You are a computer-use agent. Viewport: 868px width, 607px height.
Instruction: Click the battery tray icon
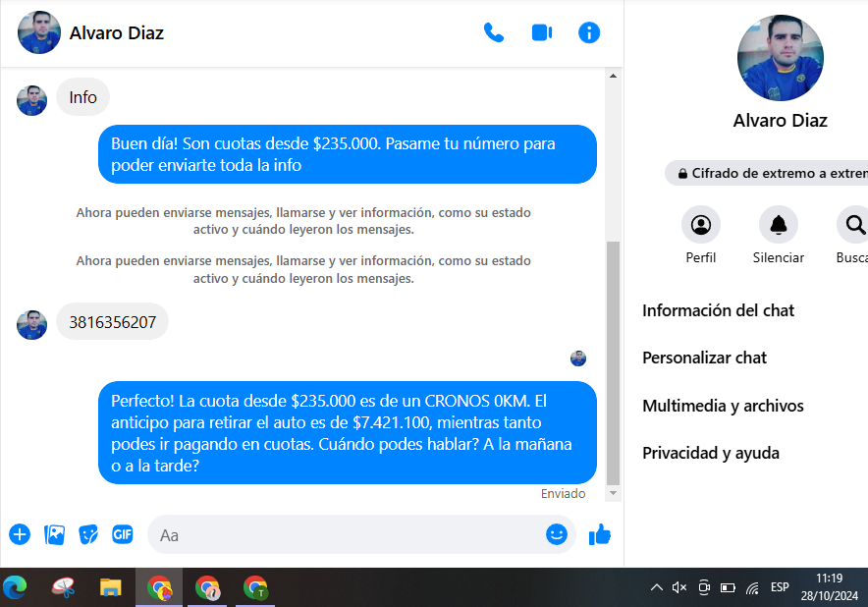point(728,587)
